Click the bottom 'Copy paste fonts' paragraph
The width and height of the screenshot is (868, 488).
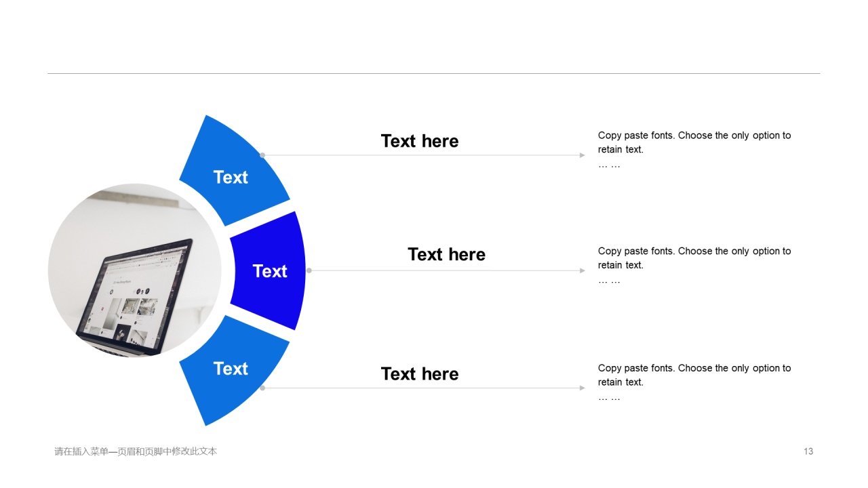pyautogui.click(x=694, y=382)
